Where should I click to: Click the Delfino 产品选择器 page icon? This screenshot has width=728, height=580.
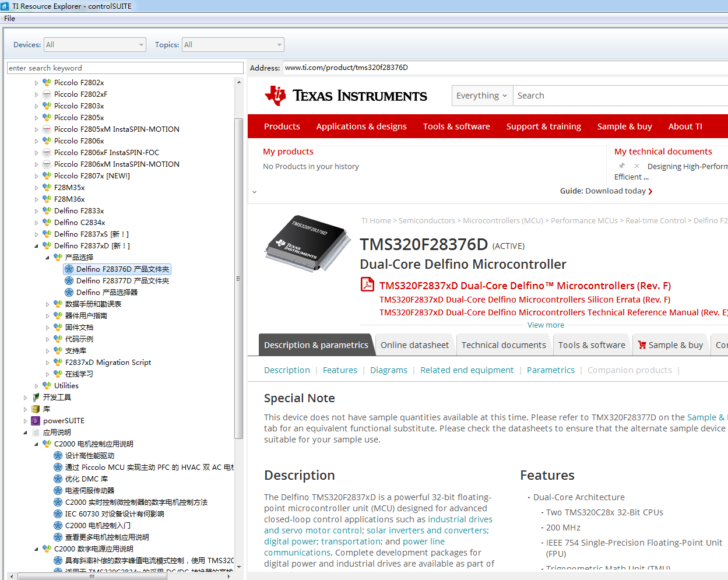coord(69,293)
